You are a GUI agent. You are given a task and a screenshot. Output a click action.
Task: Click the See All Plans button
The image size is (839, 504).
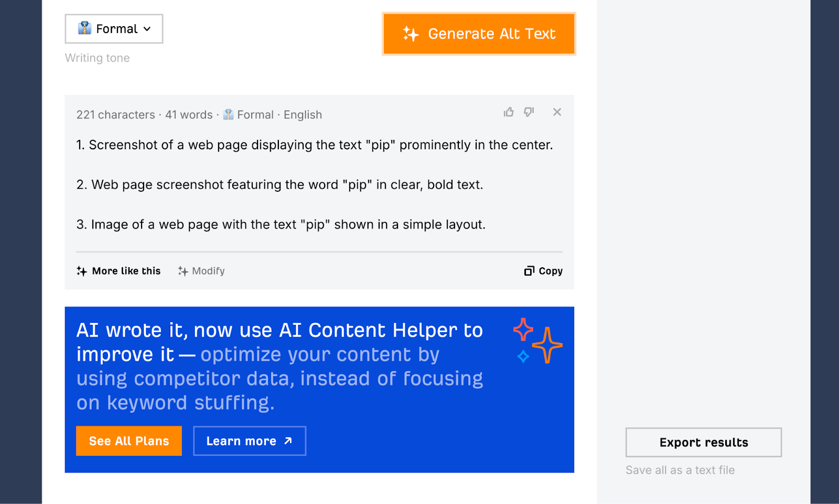129,441
